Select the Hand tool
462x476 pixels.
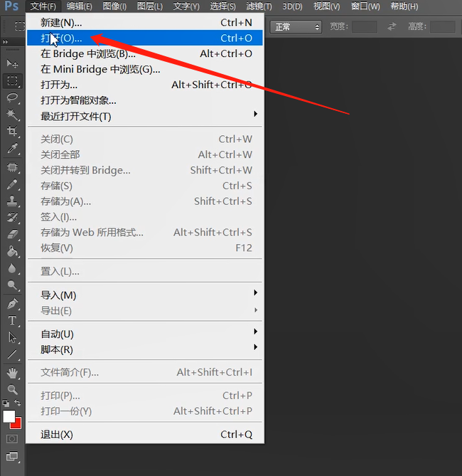coord(12,373)
